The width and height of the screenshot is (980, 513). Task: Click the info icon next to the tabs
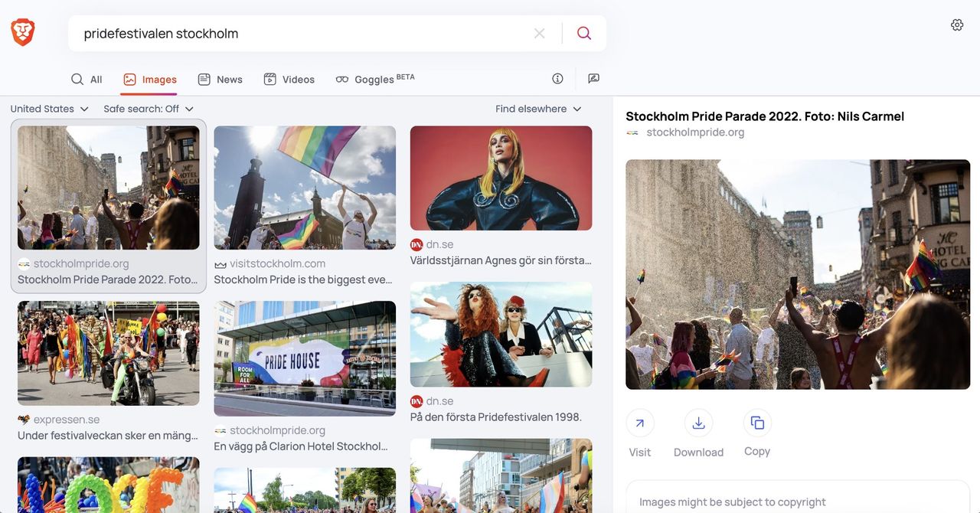(557, 78)
